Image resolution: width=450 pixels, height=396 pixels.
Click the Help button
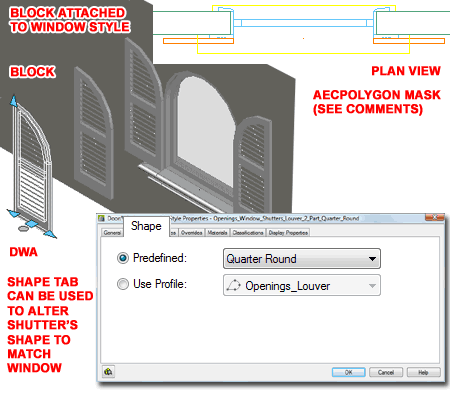[423, 372]
